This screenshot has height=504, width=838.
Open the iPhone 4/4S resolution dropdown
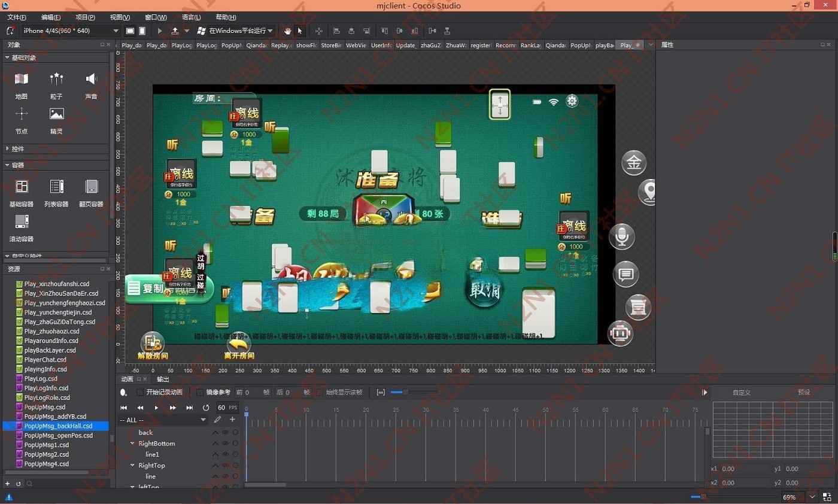coord(71,31)
